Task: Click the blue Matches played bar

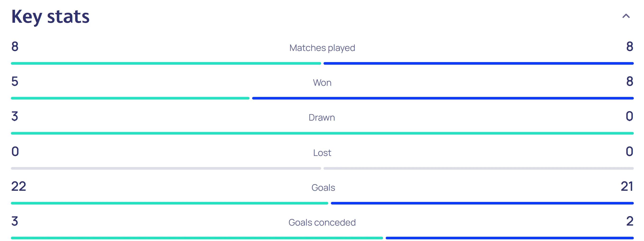Action: tap(478, 64)
